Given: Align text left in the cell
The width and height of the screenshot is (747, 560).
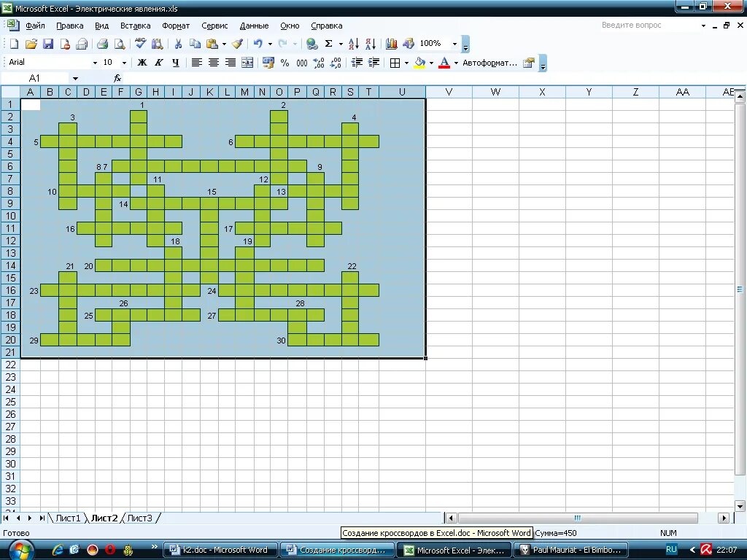Looking at the screenshot, I should click(x=197, y=63).
